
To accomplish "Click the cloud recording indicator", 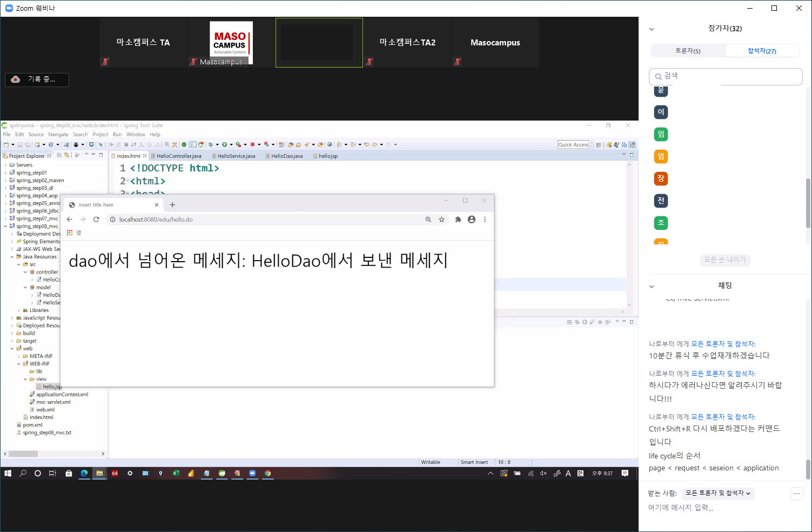I will tap(37, 79).
